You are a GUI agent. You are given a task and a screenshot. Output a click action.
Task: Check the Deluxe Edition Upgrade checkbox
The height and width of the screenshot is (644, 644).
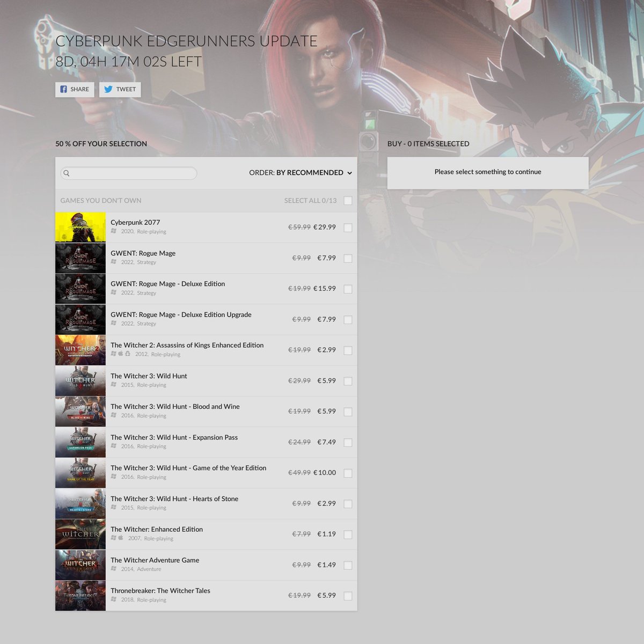[x=348, y=320]
